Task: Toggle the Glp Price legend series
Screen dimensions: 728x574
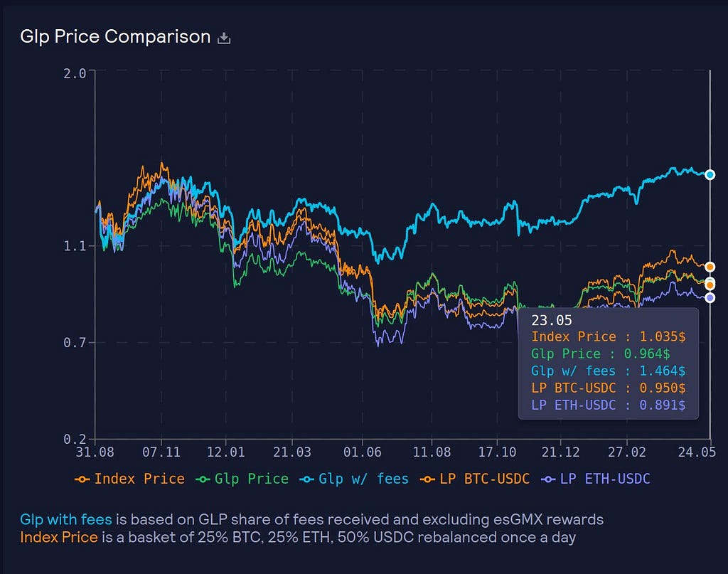Action: point(242,479)
